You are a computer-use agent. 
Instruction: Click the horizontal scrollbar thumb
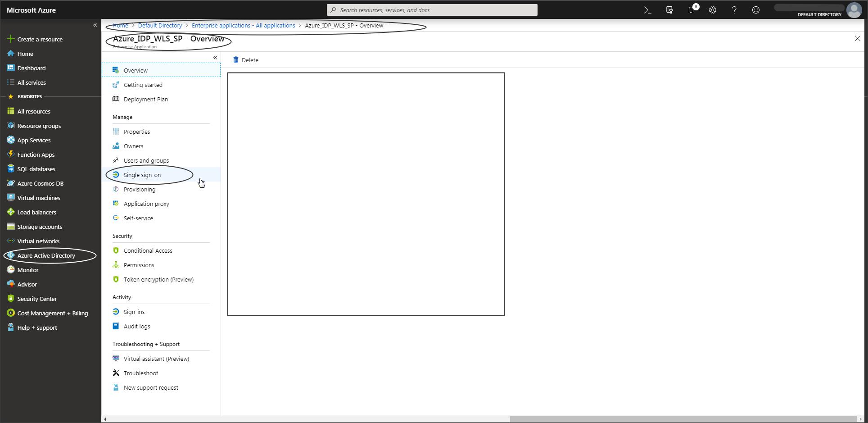tap(683, 419)
